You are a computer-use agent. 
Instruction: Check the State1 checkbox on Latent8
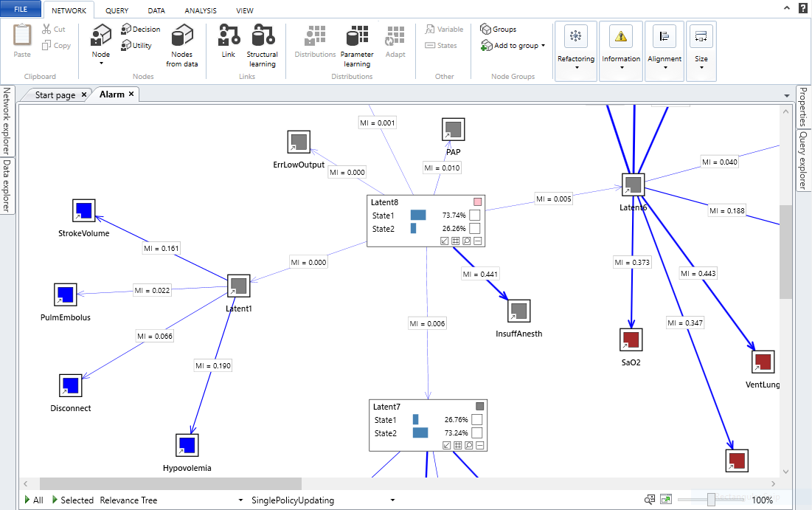[475, 215]
